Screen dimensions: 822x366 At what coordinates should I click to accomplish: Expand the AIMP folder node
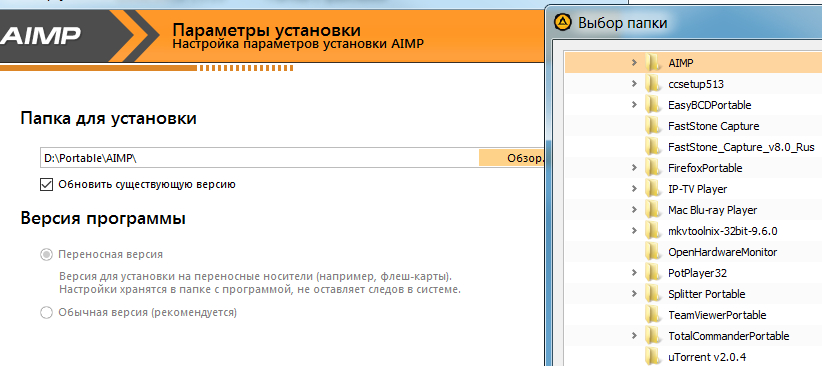point(634,62)
